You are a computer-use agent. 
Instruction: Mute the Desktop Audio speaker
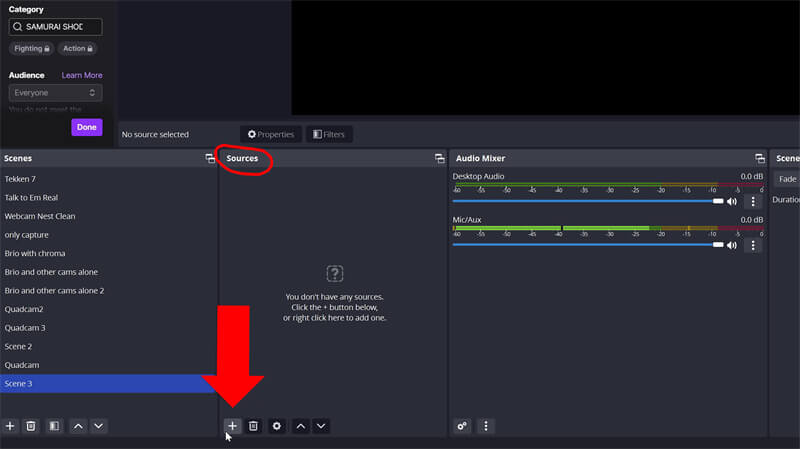click(732, 201)
